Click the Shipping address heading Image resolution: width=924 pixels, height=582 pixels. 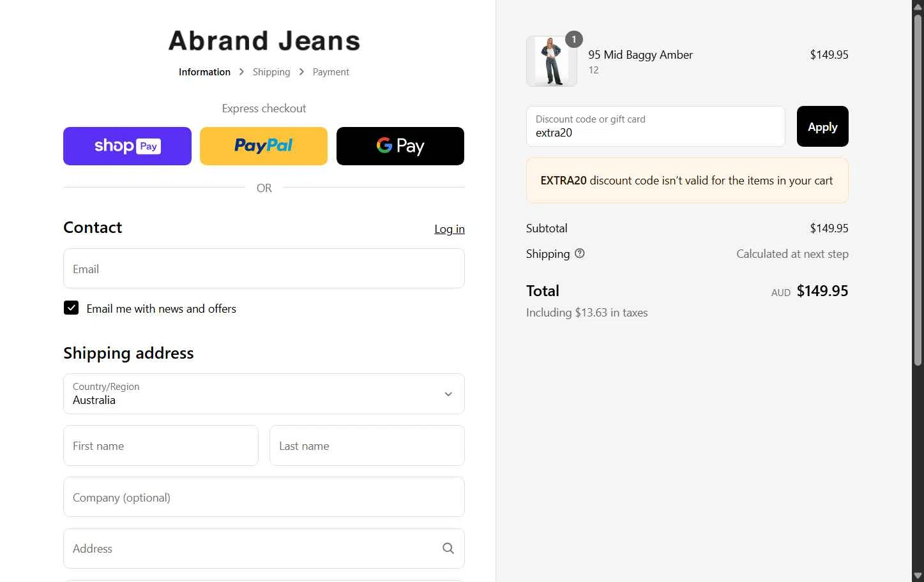point(128,353)
